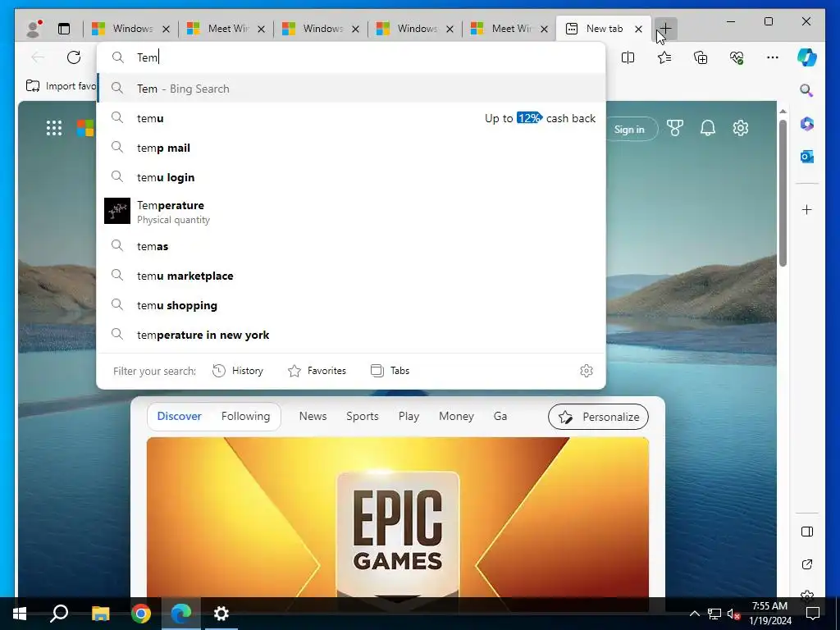
Task: Open Browser essentials heart icon
Action: pos(737,57)
